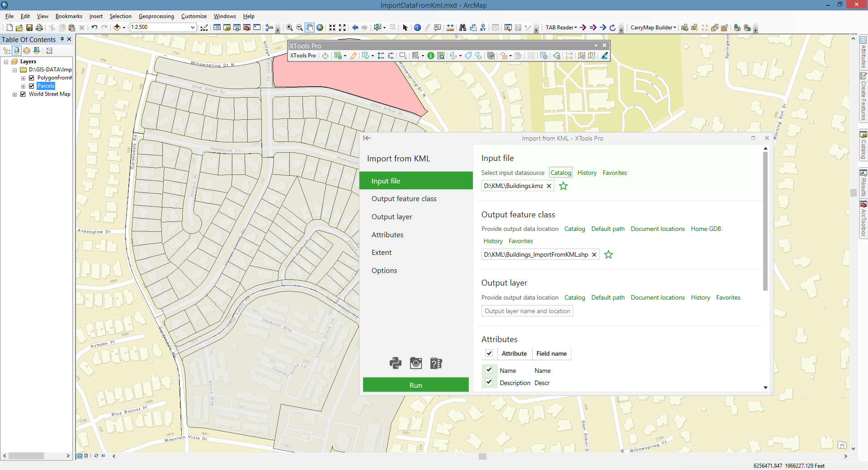
Task: Select the Extent section in sidebar
Action: 416,253
